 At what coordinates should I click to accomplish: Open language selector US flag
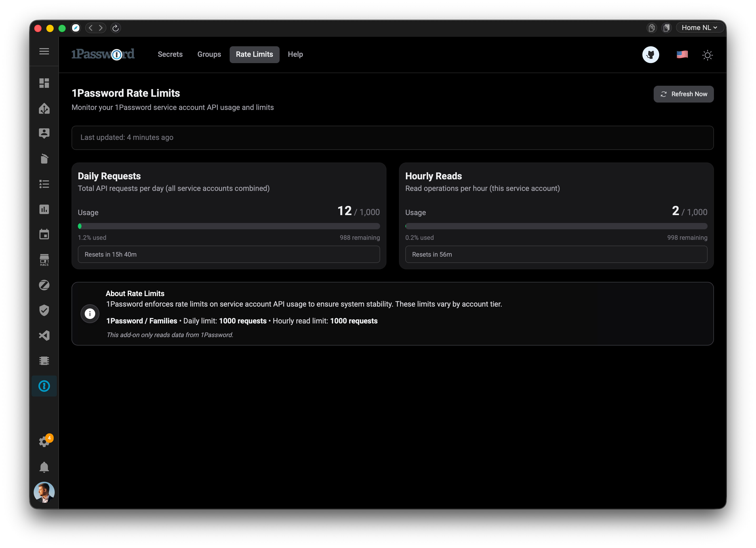point(682,54)
